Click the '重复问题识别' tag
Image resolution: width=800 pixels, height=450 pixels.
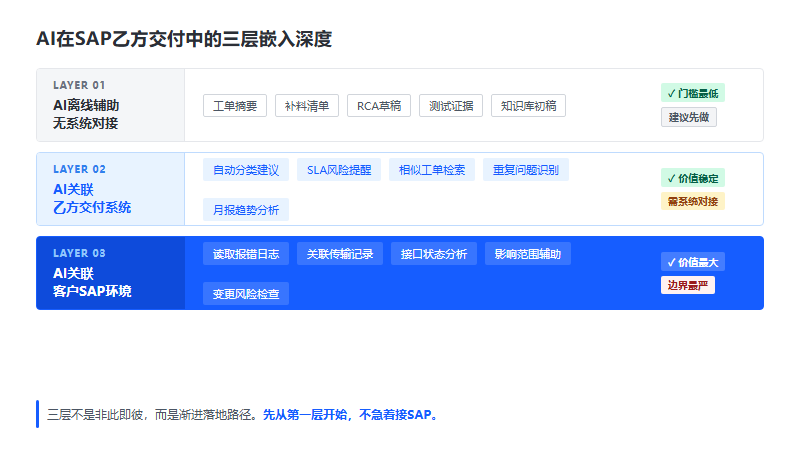[x=526, y=170]
